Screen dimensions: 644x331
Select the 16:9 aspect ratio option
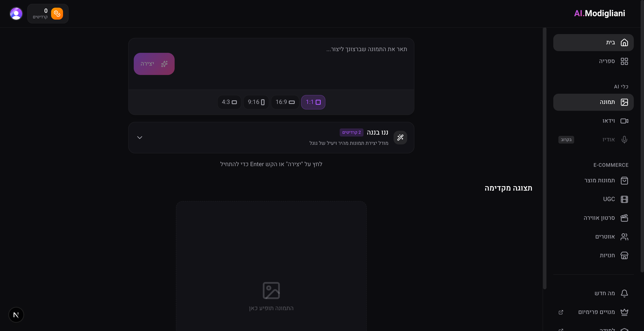point(285,102)
